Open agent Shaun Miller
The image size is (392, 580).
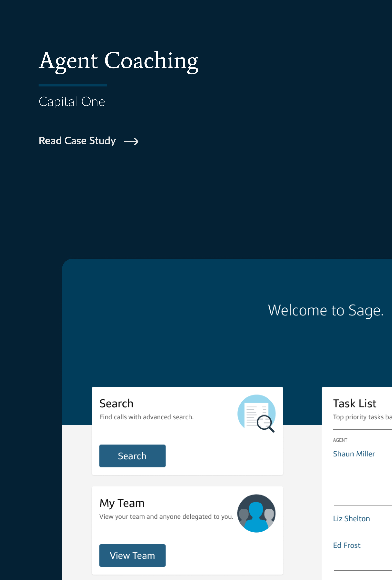[x=354, y=454]
